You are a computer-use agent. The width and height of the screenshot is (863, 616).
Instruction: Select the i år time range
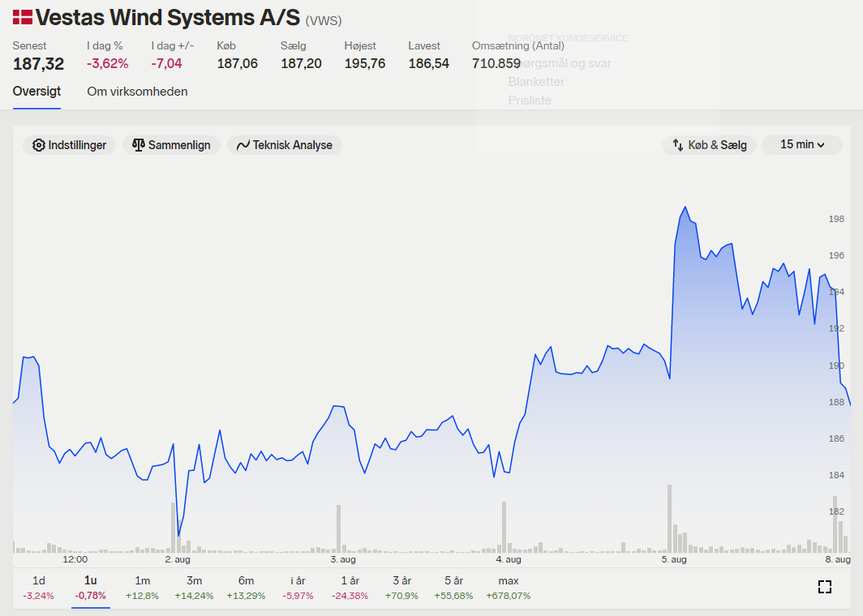coord(298,588)
